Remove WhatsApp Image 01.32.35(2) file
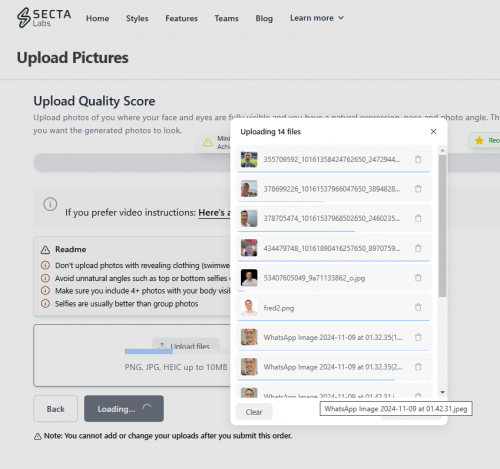The width and height of the screenshot is (500, 469). 418,367
